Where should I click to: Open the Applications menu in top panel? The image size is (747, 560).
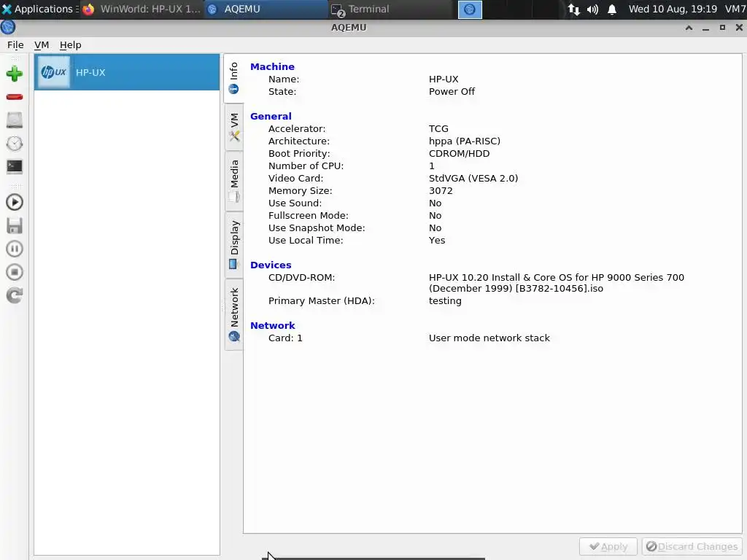coord(40,9)
